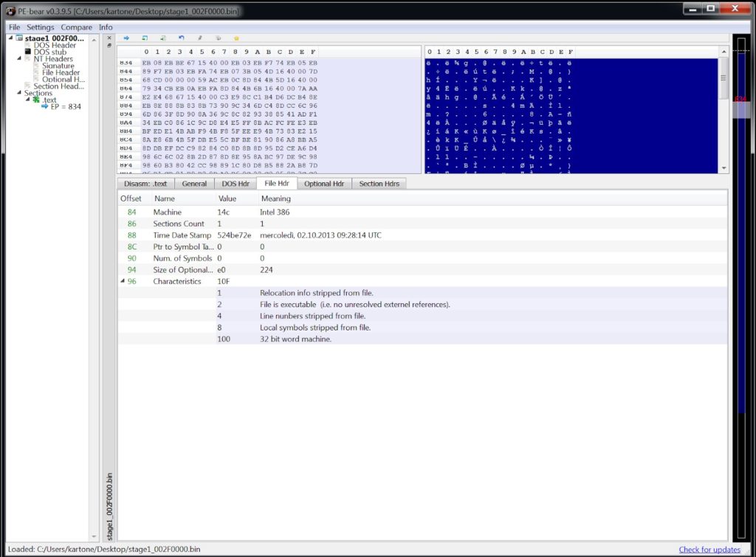Click the undo arrow toolbar icon
The image size is (756, 557).
click(182, 38)
